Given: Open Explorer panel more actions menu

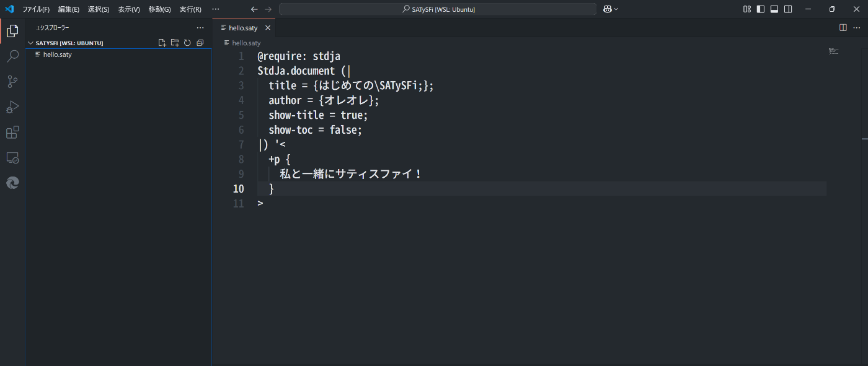Looking at the screenshot, I should tap(200, 28).
